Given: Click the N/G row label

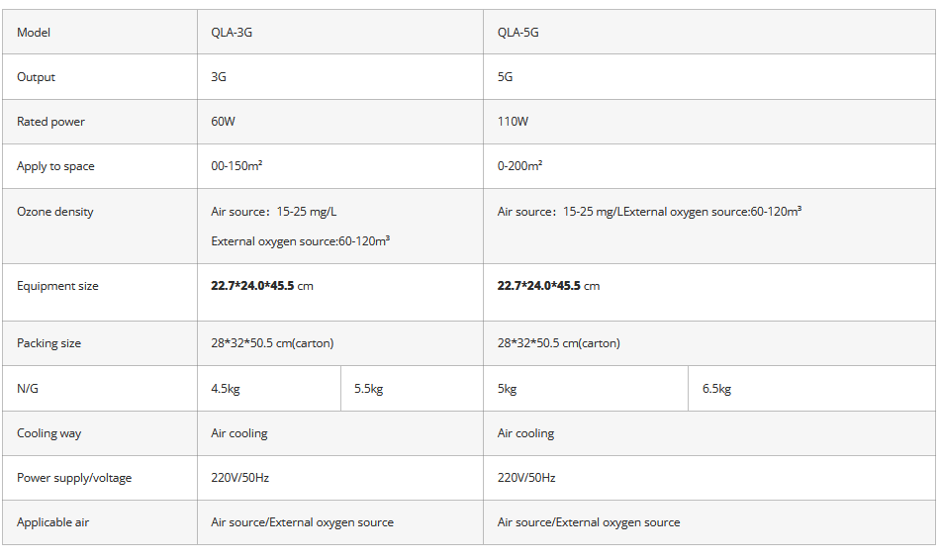Looking at the screenshot, I should tap(28, 389).
